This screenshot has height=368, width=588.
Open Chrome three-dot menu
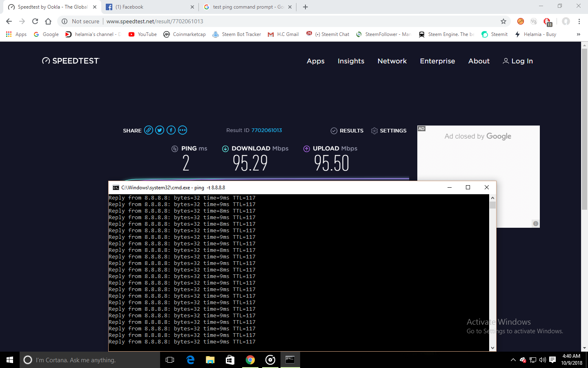click(579, 21)
